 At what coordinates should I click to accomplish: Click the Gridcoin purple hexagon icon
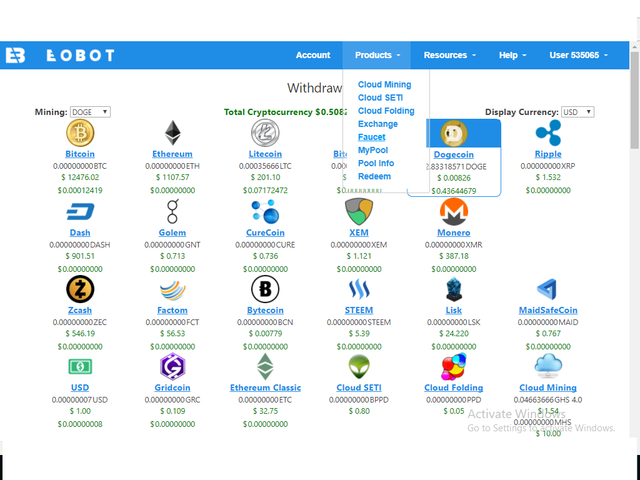tap(172, 367)
